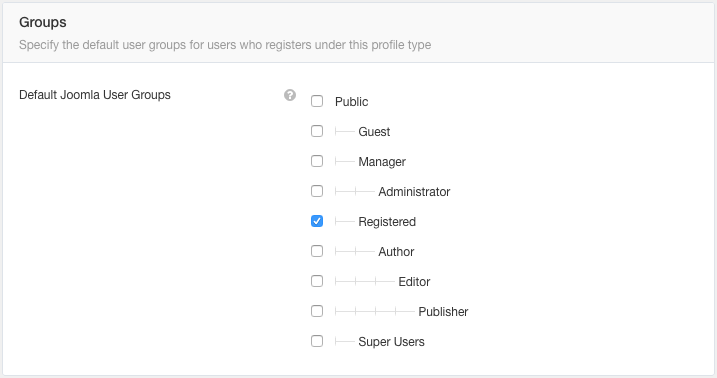Image resolution: width=717 pixels, height=378 pixels.
Task: Click the Publisher label text
Action: [x=443, y=312]
